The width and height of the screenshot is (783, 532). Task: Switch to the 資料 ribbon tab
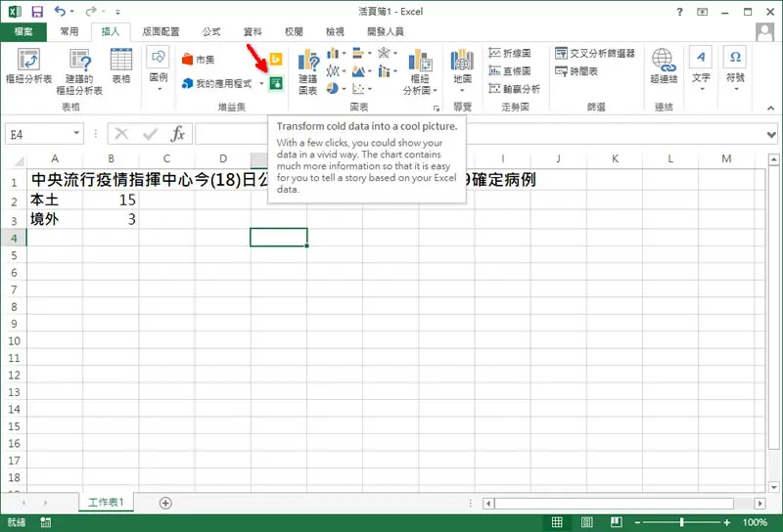253,32
